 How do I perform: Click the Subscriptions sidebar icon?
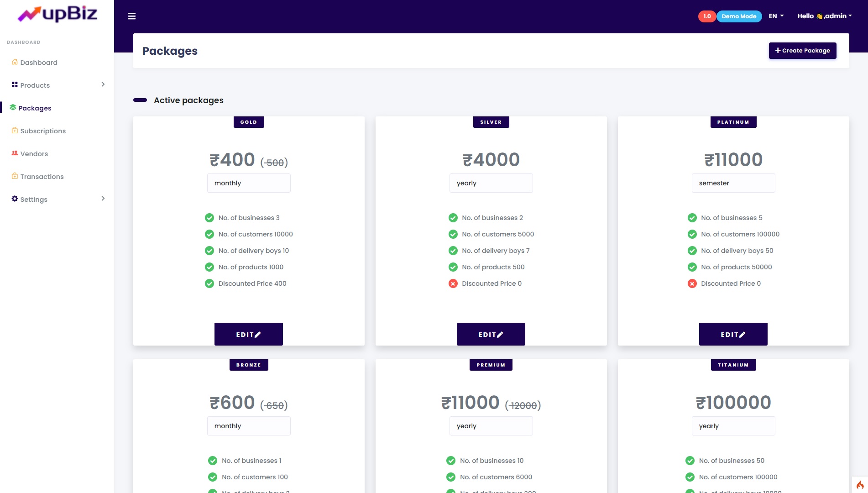coord(15,131)
